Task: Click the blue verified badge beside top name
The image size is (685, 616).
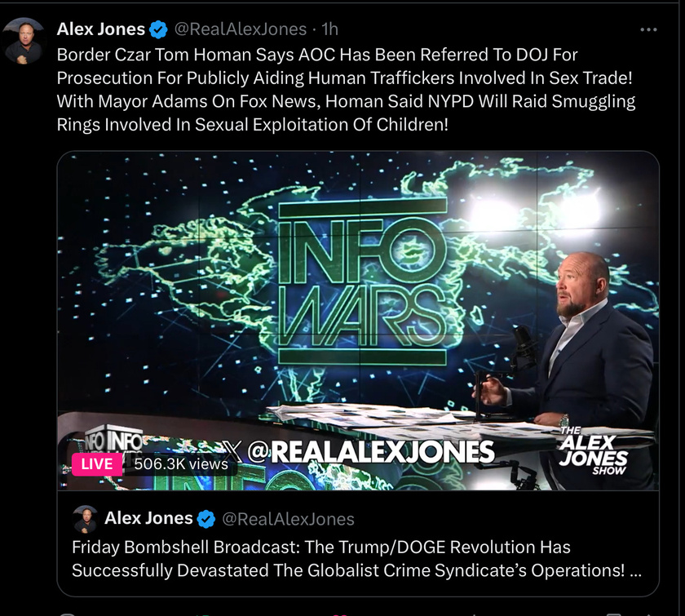Action: point(158,29)
